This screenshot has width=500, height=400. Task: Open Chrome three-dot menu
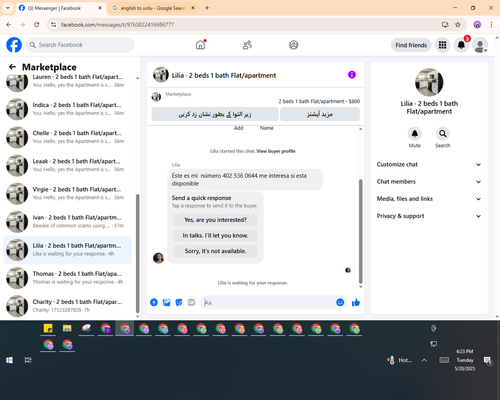(x=491, y=25)
